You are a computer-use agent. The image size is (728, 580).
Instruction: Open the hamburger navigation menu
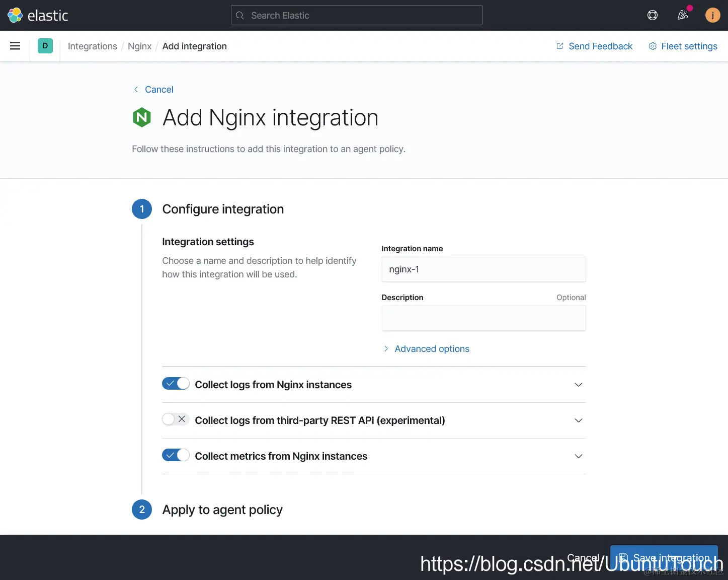pyautogui.click(x=15, y=46)
